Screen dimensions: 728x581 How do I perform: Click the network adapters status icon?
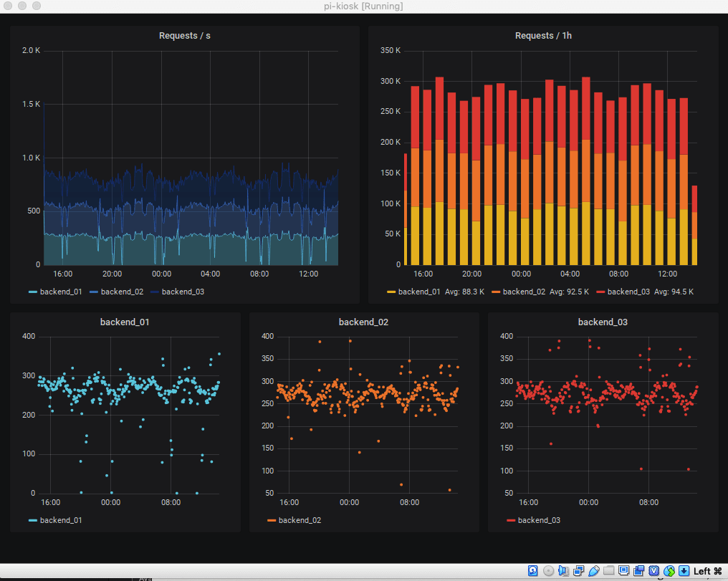(578, 571)
